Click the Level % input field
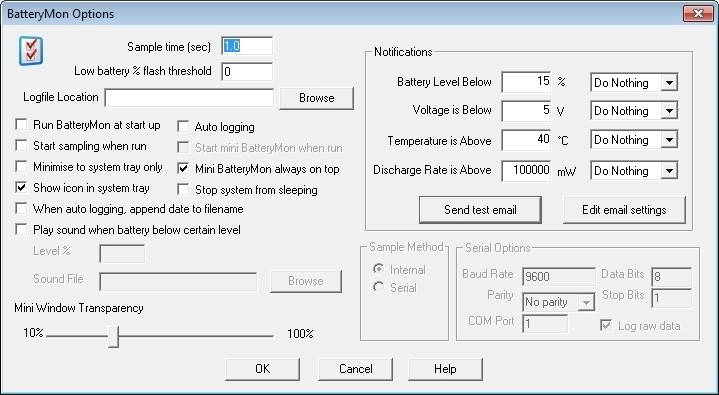Image resolution: width=719 pixels, height=395 pixels. [x=122, y=253]
